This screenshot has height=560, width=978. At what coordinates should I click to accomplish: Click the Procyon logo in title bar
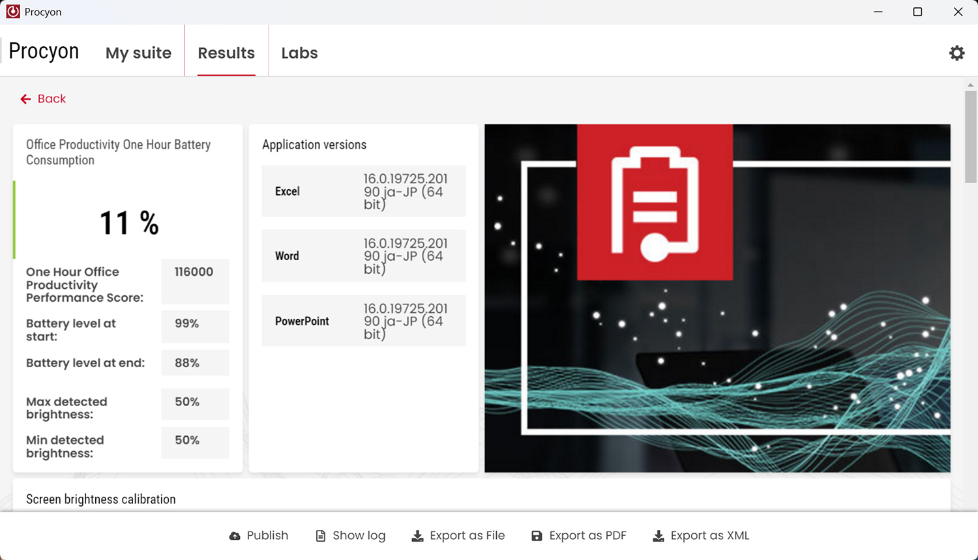point(13,12)
